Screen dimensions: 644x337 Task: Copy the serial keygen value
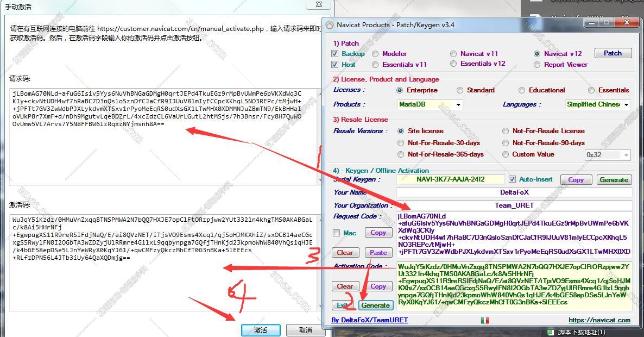(x=576, y=179)
